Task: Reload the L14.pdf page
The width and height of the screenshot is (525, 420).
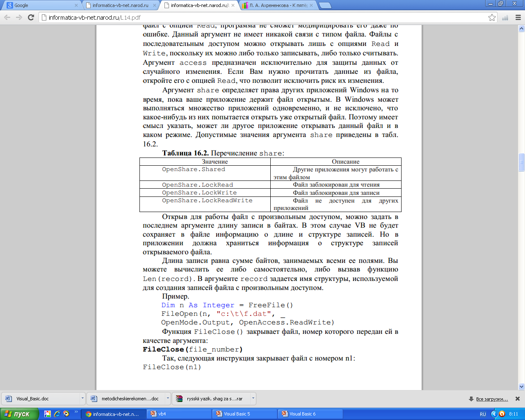Action: click(x=31, y=17)
